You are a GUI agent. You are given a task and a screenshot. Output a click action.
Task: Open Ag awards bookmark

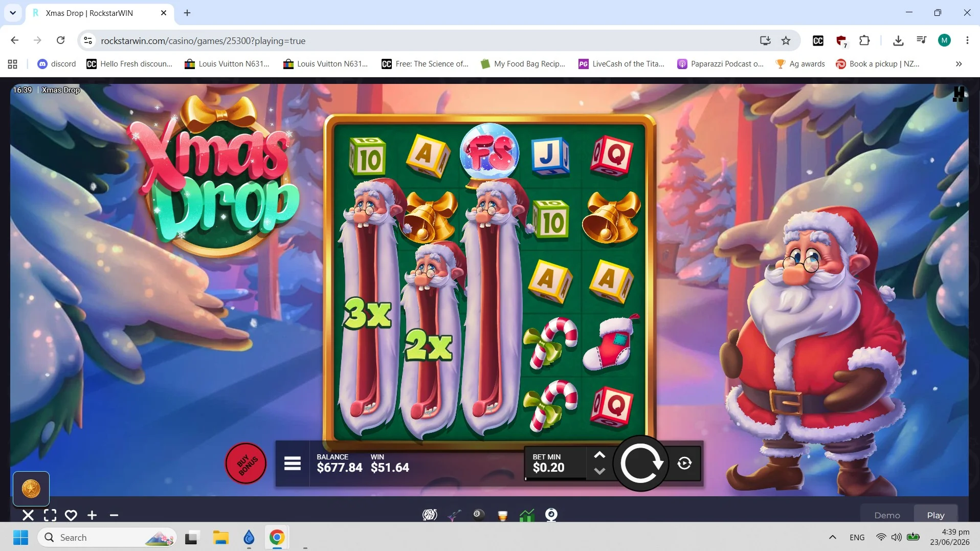click(800, 64)
